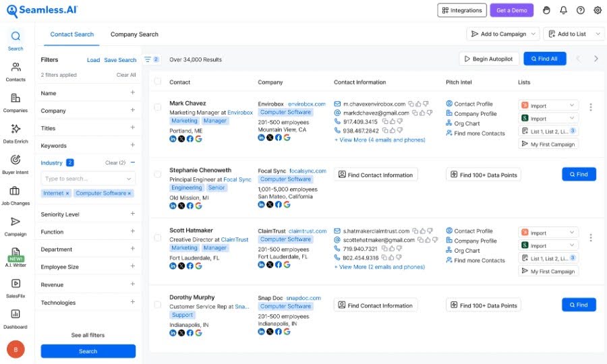Copy the m.chavexenvirobox.com email address
The width and height of the screenshot is (607, 364).
(411, 104)
